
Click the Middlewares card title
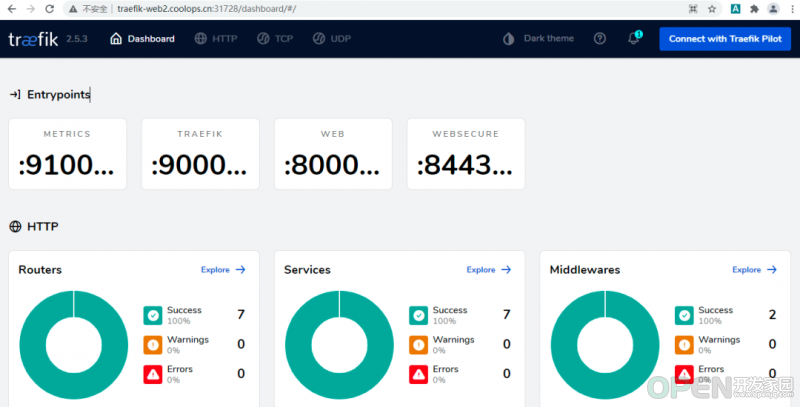tap(585, 270)
